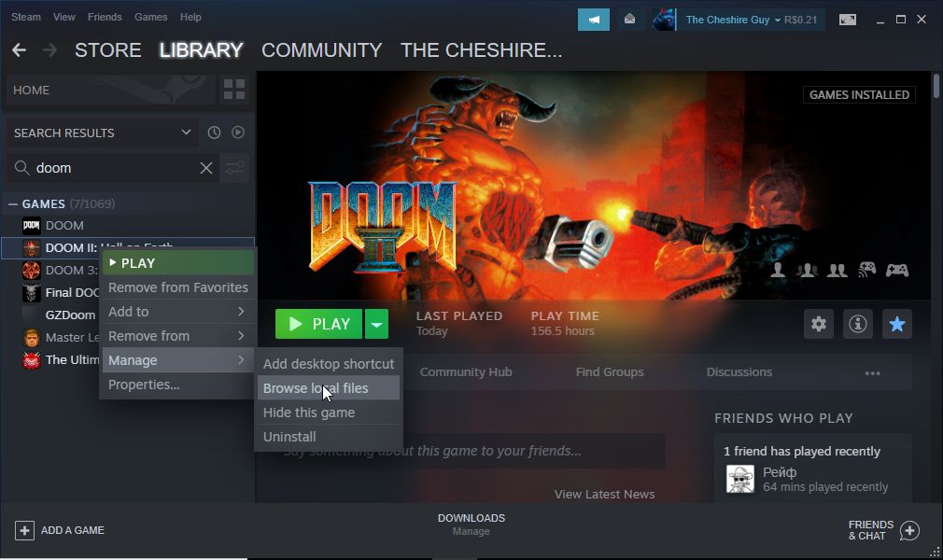Open DOWNLOADS Manage

471,524
